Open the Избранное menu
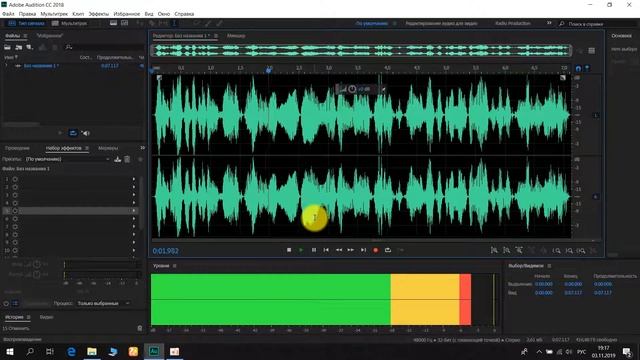This screenshot has height=360, width=640. 127,14
